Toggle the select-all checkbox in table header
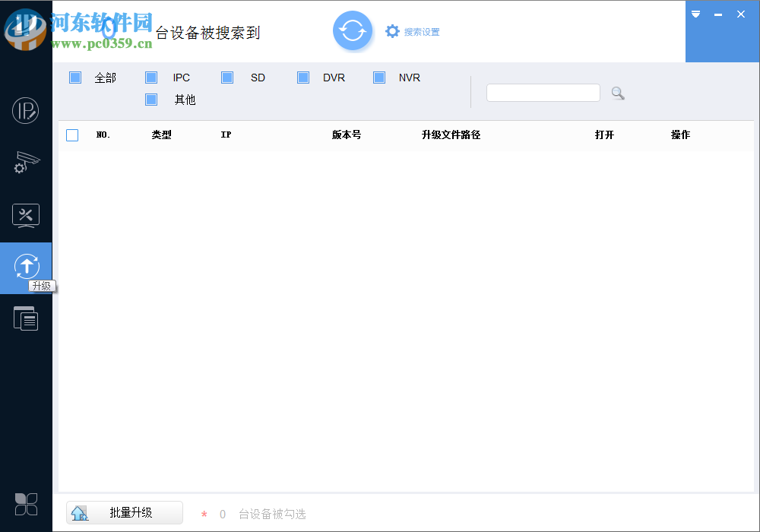 [x=72, y=135]
